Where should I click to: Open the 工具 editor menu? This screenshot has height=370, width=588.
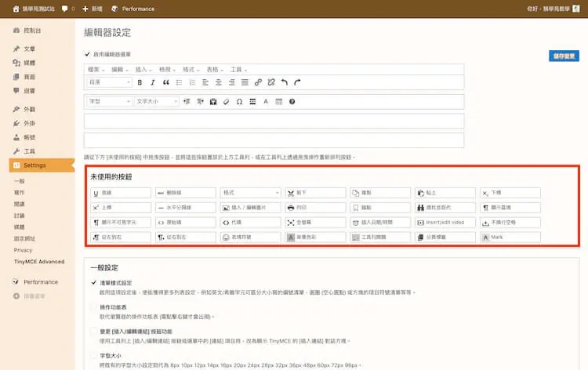(238, 69)
